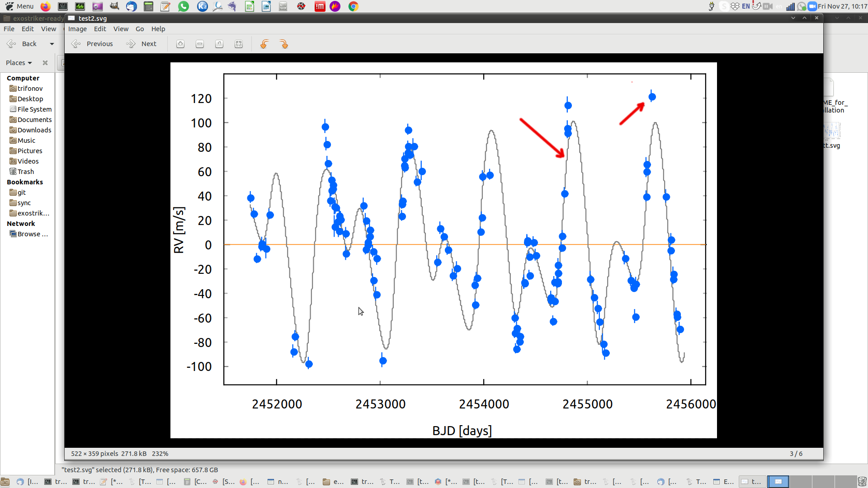
Task: Click the Previous button in the toolbar
Action: tap(99, 43)
